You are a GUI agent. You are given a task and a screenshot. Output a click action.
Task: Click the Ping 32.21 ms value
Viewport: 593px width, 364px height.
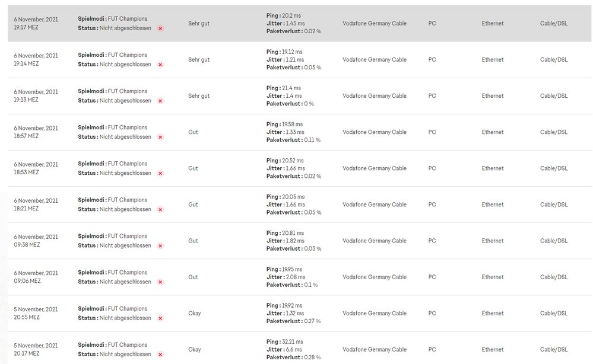pos(293,341)
